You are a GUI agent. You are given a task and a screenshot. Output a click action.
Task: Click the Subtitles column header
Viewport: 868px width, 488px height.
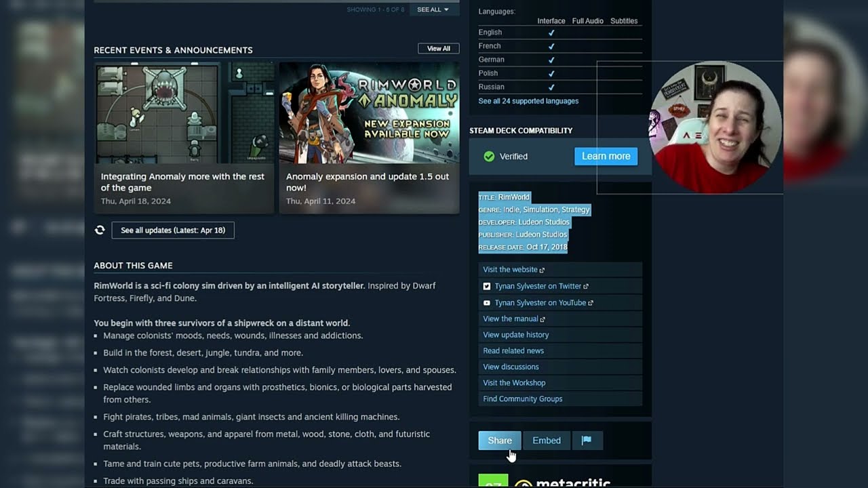624,21
